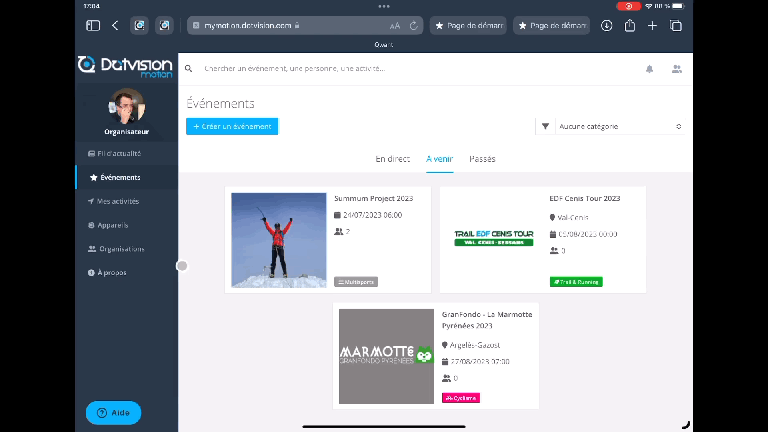Image resolution: width=768 pixels, height=432 pixels.
Task: Tap Safari's share icon
Action: point(630,25)
